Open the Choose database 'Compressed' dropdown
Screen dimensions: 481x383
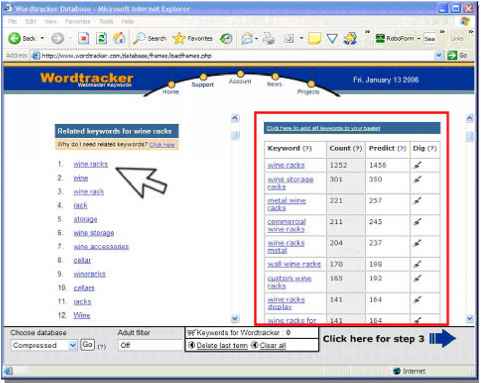[44, 345]
